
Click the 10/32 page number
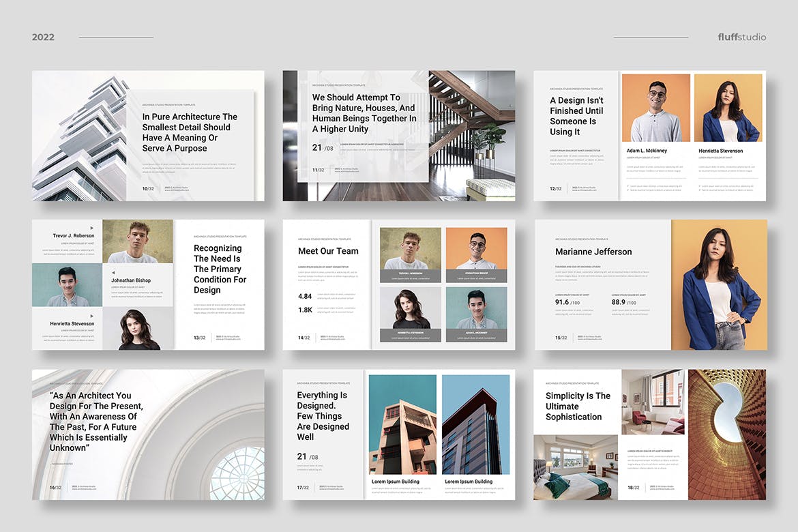(x=149, y=189)
